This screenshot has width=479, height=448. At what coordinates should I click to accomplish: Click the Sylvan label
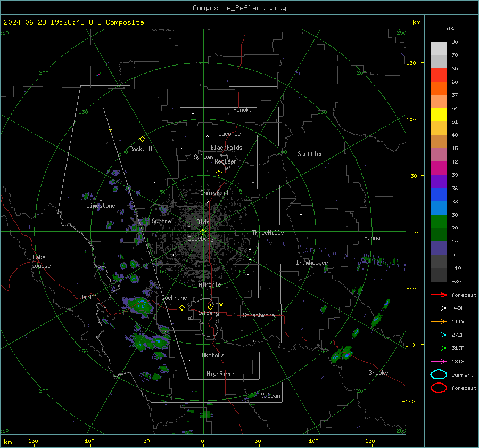[x=203, y=157]
